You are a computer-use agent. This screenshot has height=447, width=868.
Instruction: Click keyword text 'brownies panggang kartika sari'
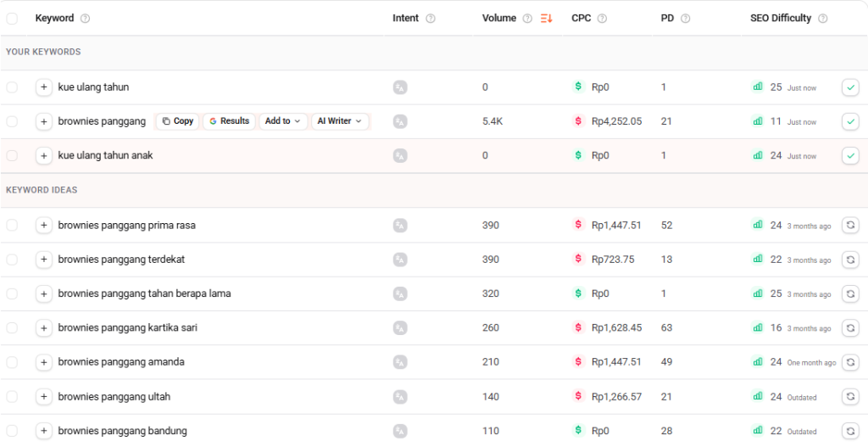pos(127,328)
